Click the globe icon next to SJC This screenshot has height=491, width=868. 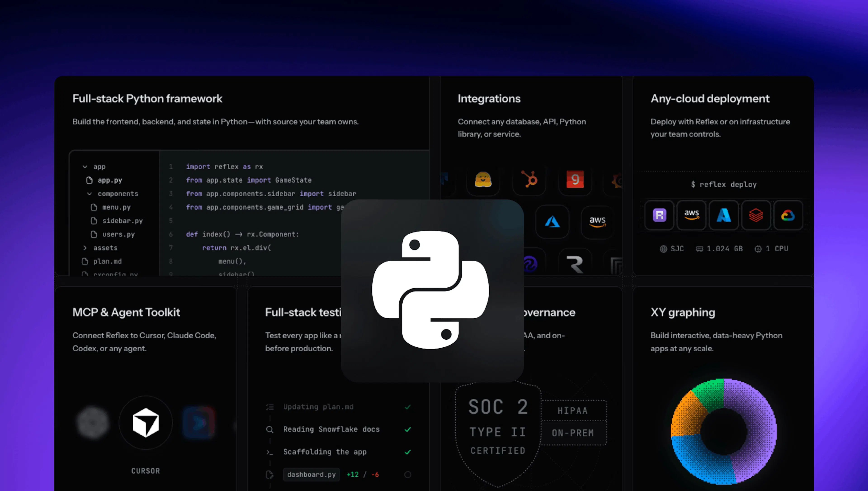(663, 249)
